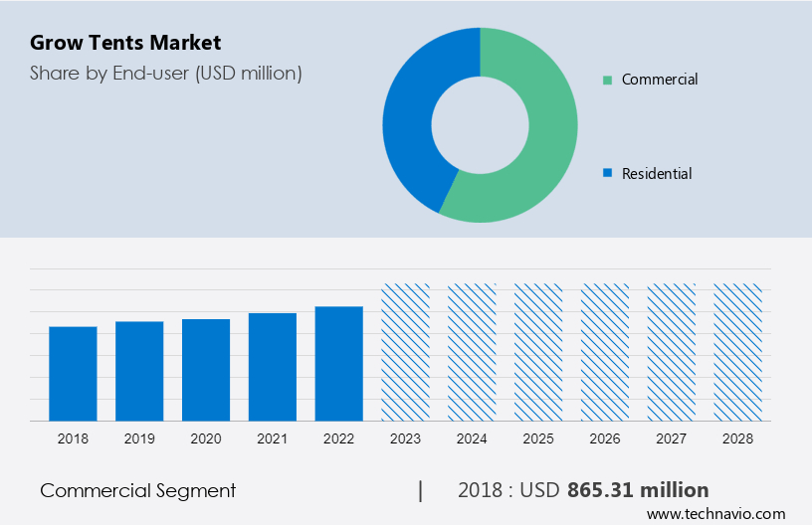Select the solid 2021 bar
812x525 pixels.
(273, 366)
